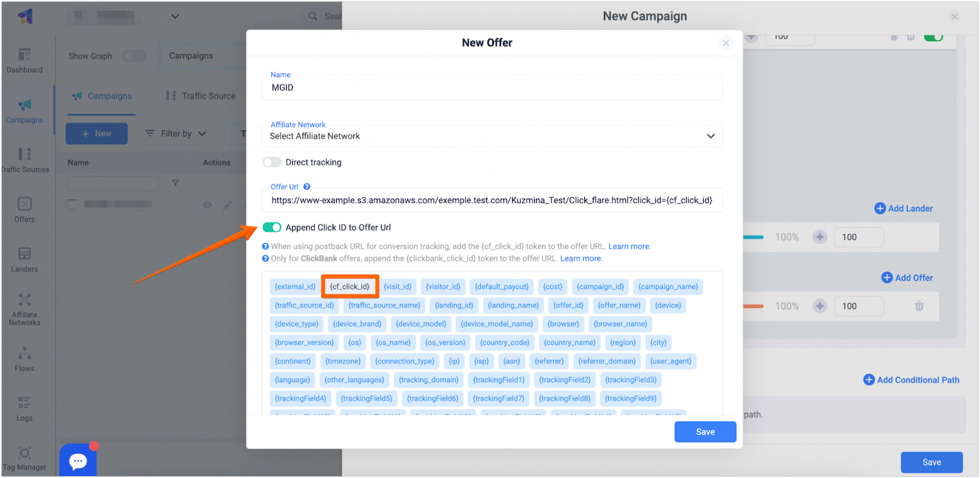This screenshot has height=478, width=980.
Task: Open the Offers sidebar icon
Action: [24, 210]
